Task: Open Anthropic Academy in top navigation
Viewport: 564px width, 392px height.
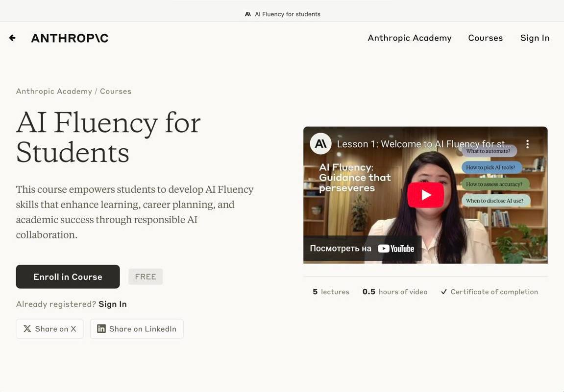Action: point(409,38)
